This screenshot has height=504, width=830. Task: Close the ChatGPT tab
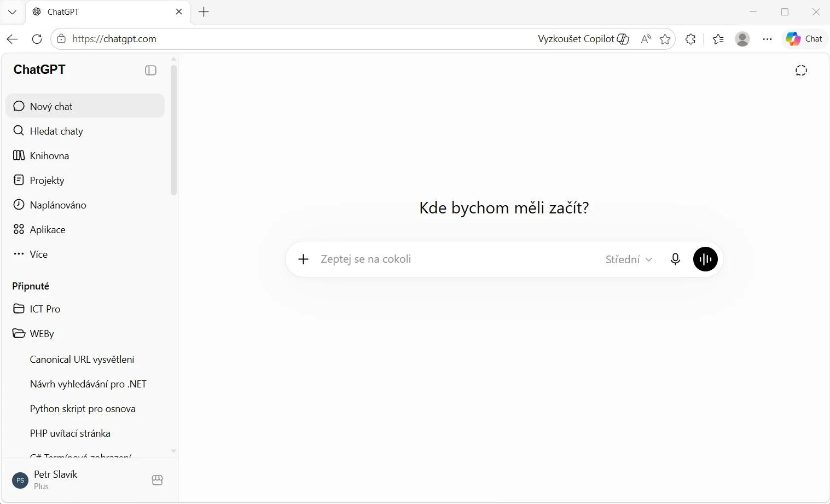coord(179,11)
